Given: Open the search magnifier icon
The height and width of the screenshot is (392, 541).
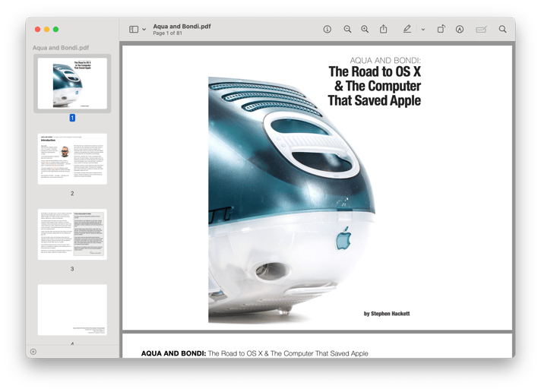Looking at the screenshot, I should pos(503,30).
